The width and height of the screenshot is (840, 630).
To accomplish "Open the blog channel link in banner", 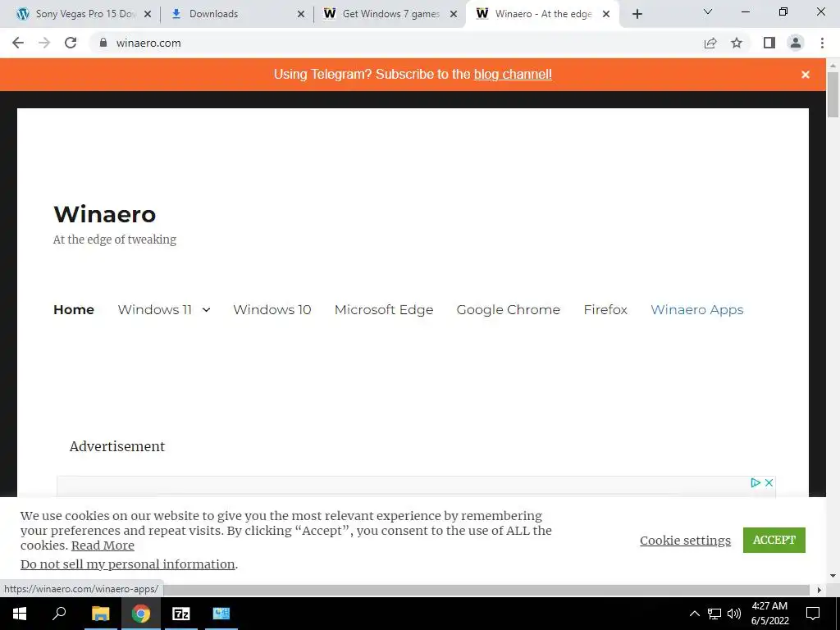I will click(513, 75).
